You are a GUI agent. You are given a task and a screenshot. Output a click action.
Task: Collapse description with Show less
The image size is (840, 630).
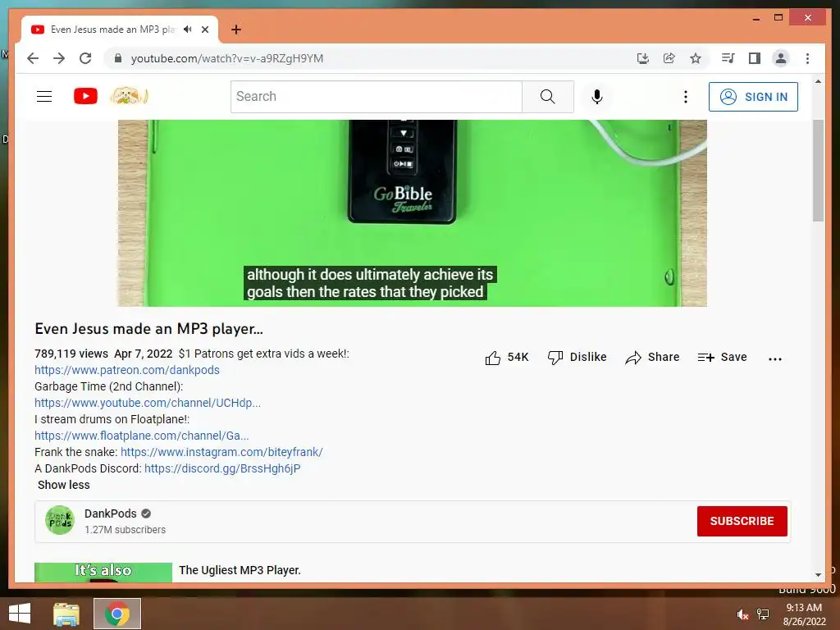[64, 485]
